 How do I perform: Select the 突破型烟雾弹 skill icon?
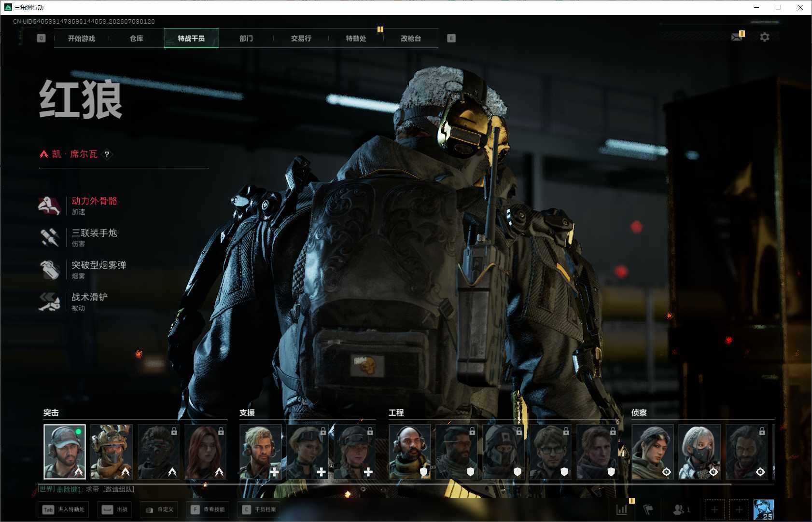click(x=49, y=270)
